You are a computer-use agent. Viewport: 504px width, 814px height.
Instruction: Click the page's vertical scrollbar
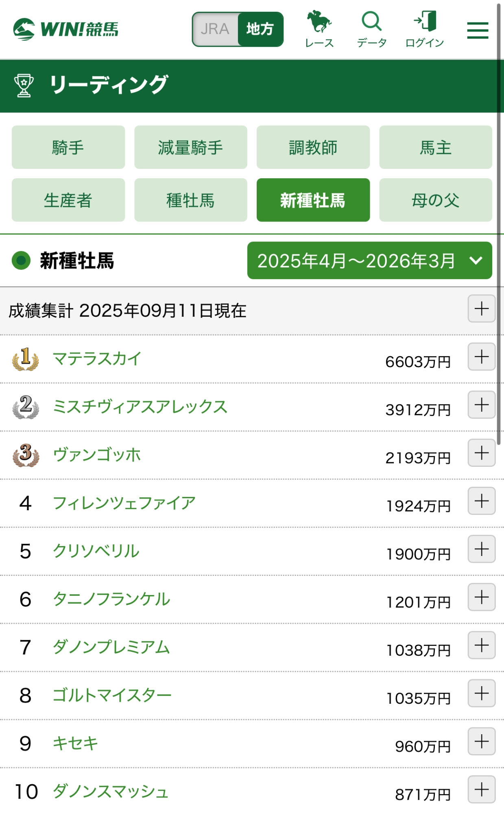(x=499, y=220)
